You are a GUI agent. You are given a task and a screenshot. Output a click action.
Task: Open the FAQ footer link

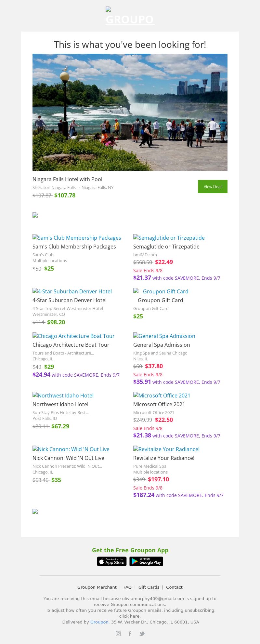click(x=127, y=587)
